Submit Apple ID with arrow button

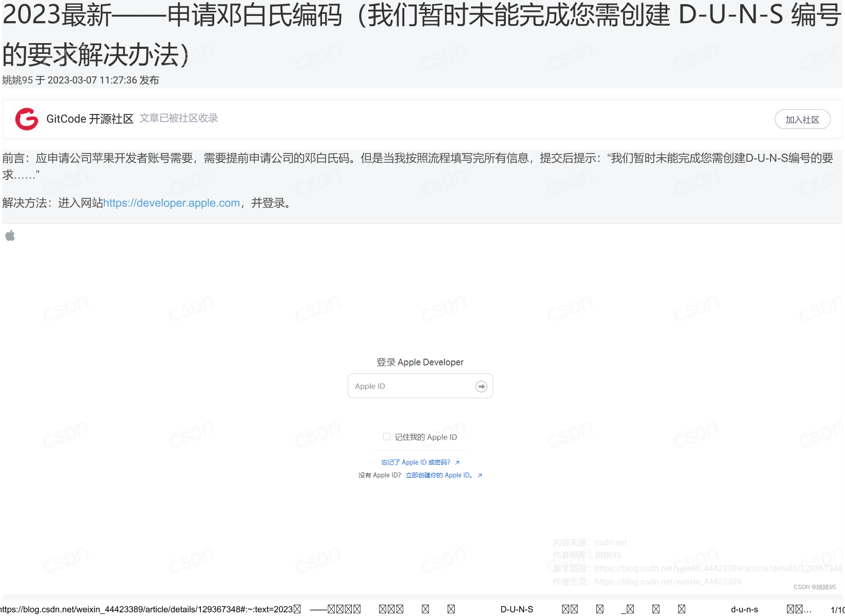pos(481,387)
